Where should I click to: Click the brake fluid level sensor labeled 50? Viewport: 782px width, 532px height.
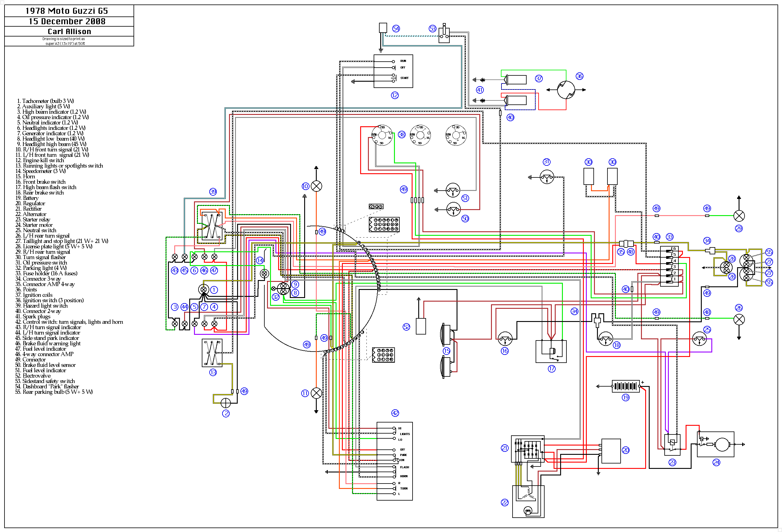pyautogui.click(x=453, y=209)
